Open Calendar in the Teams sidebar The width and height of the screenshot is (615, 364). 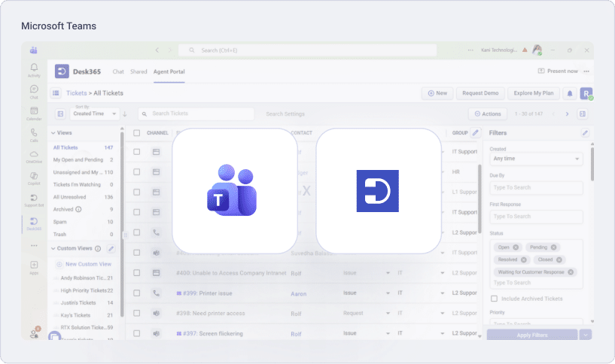tap(34, 114)
